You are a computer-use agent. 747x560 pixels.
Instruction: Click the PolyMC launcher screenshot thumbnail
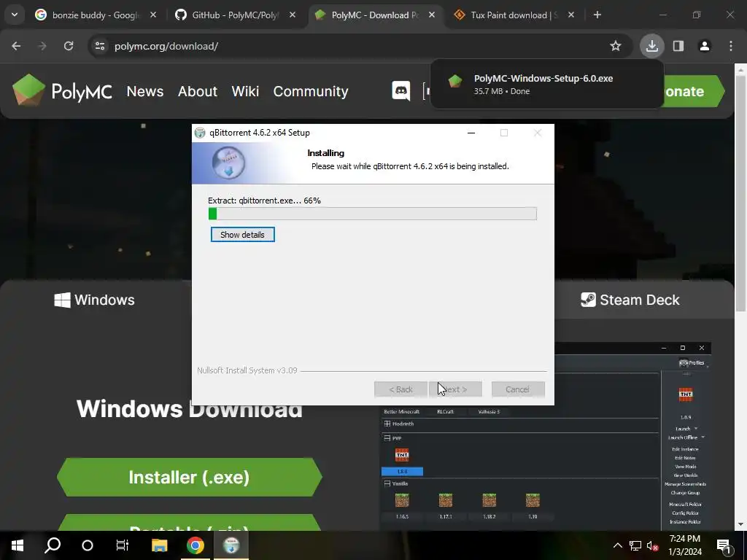(x=546, y=436)
